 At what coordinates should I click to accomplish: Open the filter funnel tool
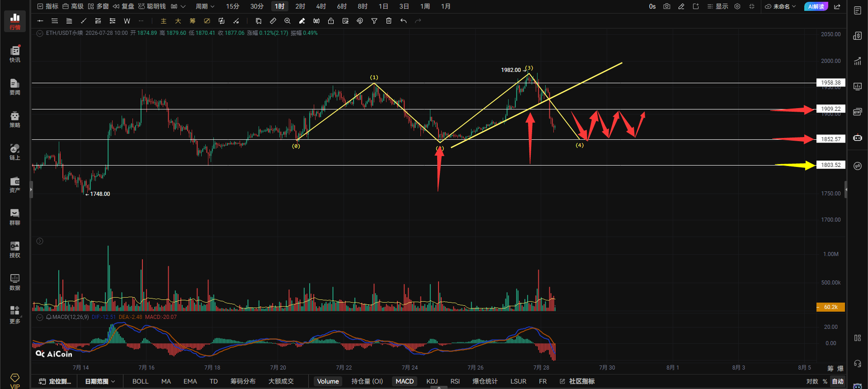374,21
